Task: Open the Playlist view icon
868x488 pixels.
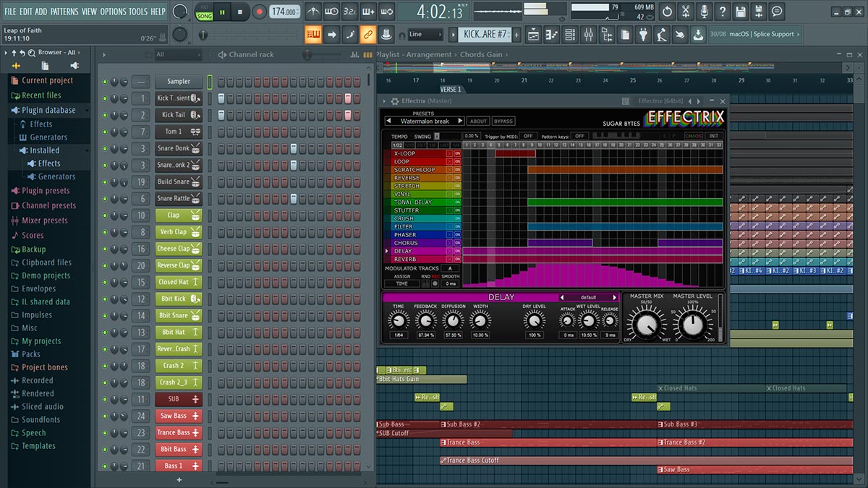Action: point(534,34)
